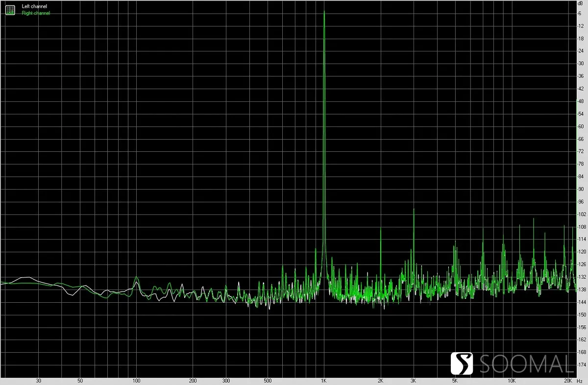Click the "1K" frequency axis label

pyautogui.click(x=323, y=381)
